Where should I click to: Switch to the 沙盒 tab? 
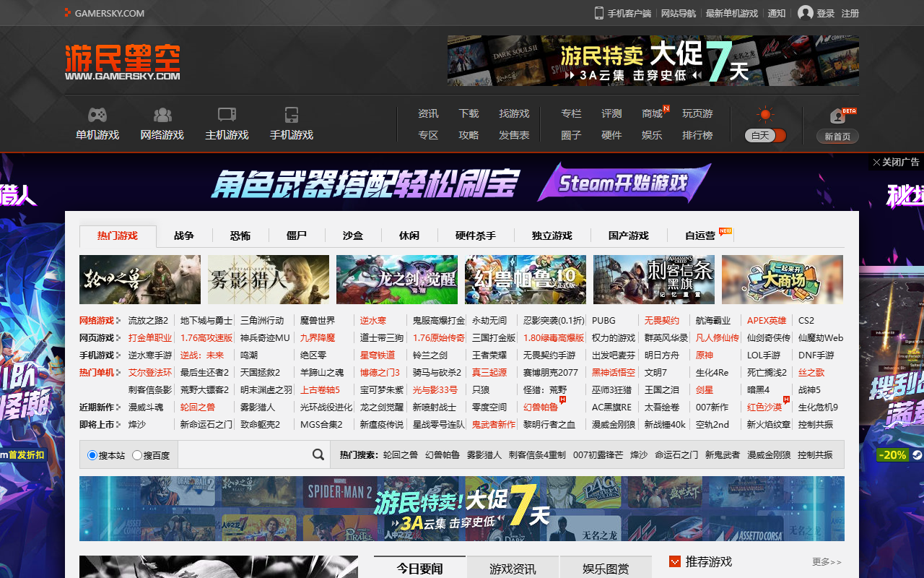[353, 236]
